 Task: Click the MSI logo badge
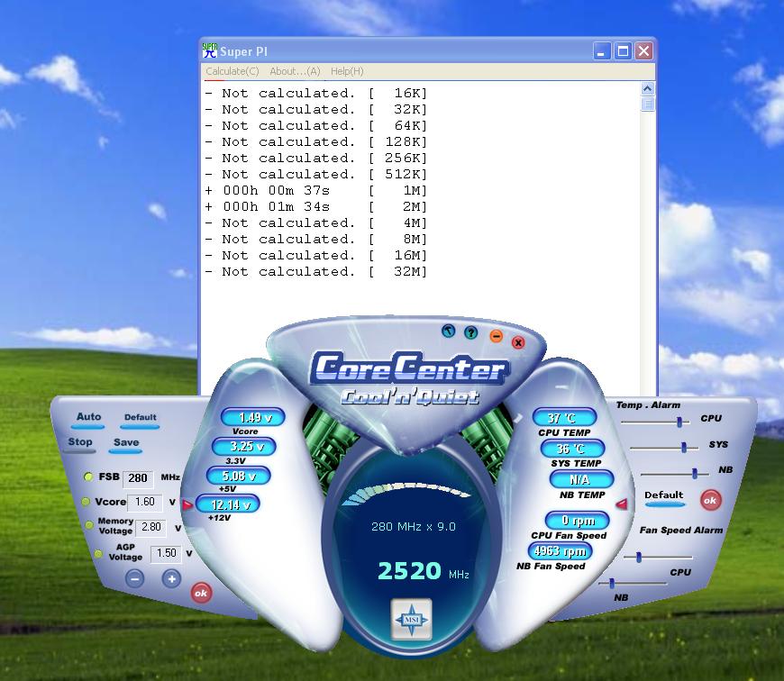point(413,620)
